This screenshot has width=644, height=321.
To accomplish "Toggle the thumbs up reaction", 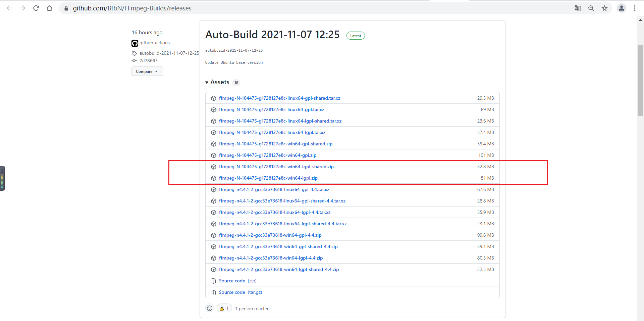I will pos(224,308).
